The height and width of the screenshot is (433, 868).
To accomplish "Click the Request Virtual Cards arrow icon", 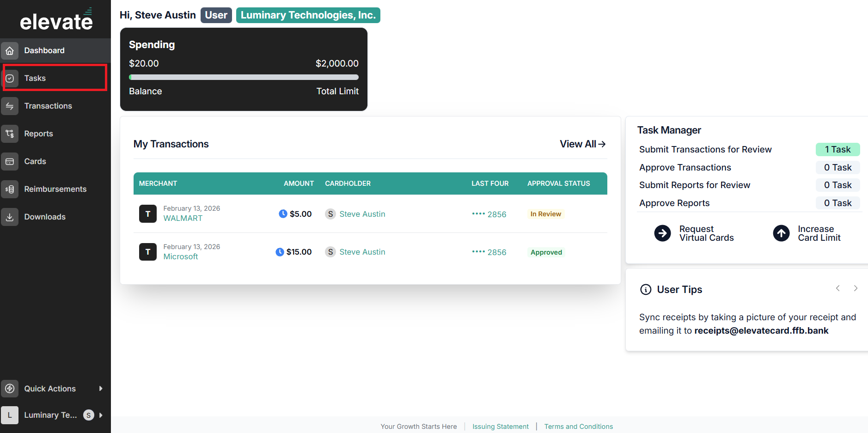I will [x=662, y=233].
